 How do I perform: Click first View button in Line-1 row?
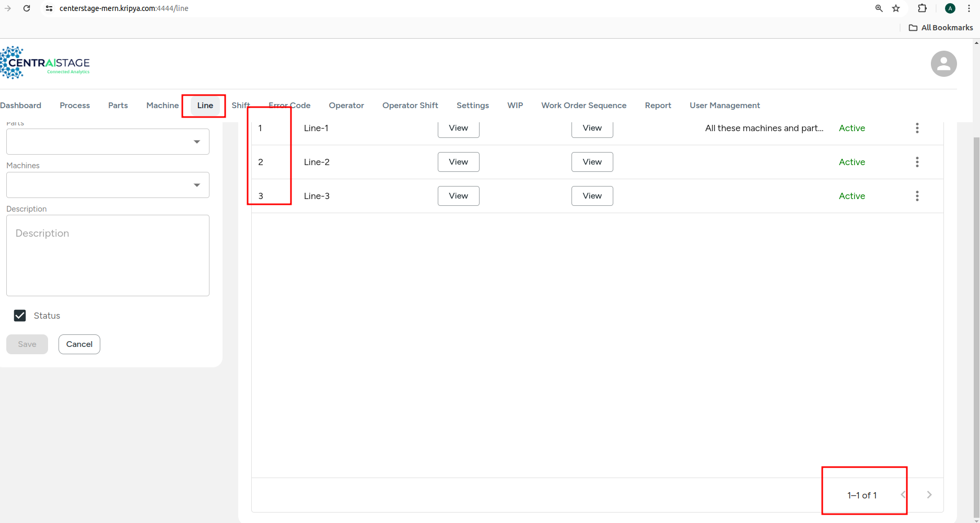[458, 128]
